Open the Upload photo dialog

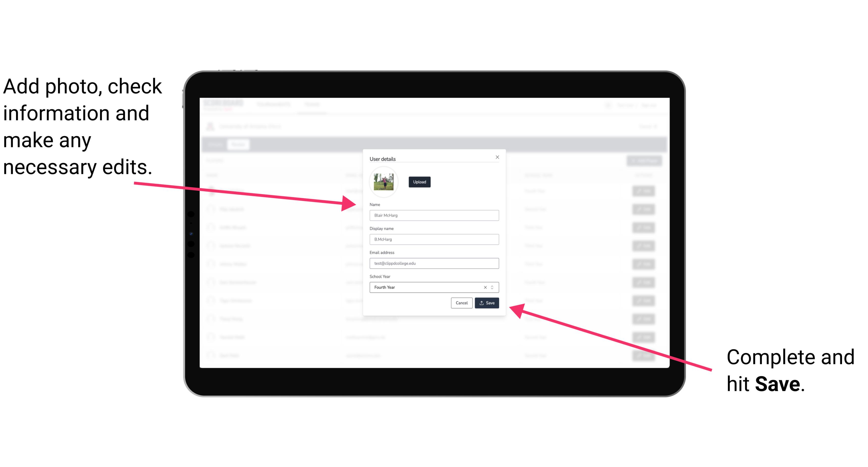point(419,182)
